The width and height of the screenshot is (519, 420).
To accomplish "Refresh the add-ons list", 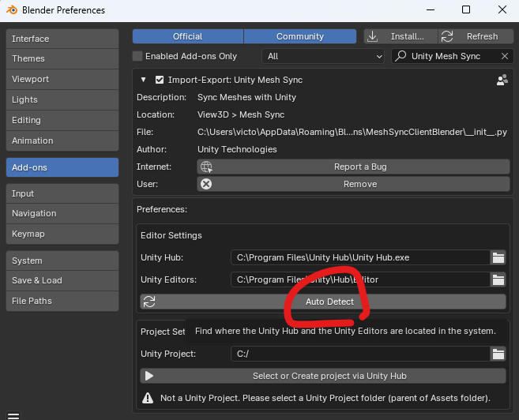I will tap(476, 36).
